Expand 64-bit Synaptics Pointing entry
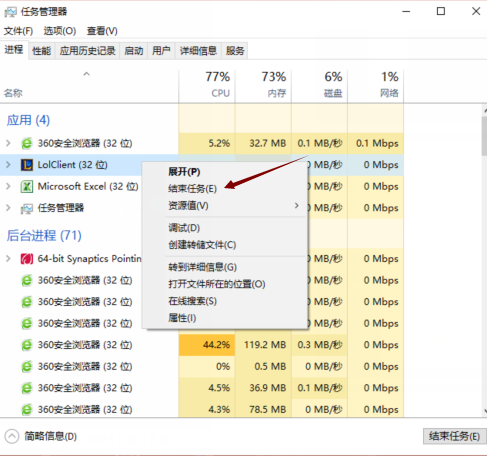 [8, 259]
